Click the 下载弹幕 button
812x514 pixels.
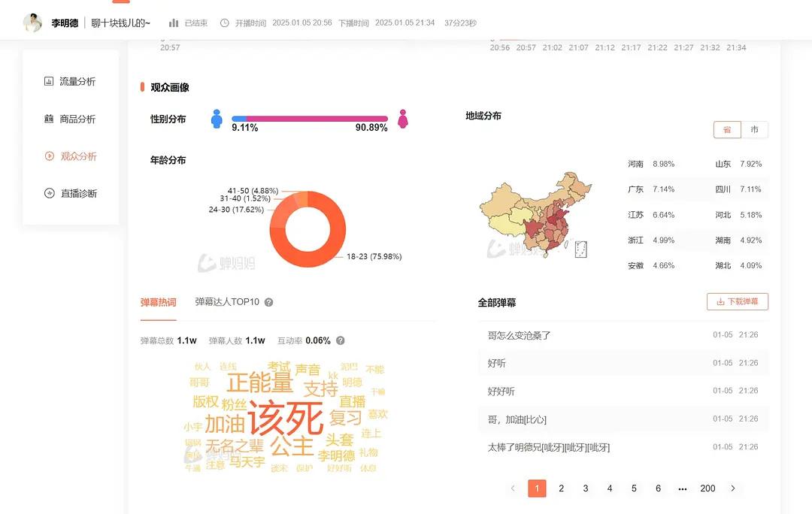coord(738,302)
